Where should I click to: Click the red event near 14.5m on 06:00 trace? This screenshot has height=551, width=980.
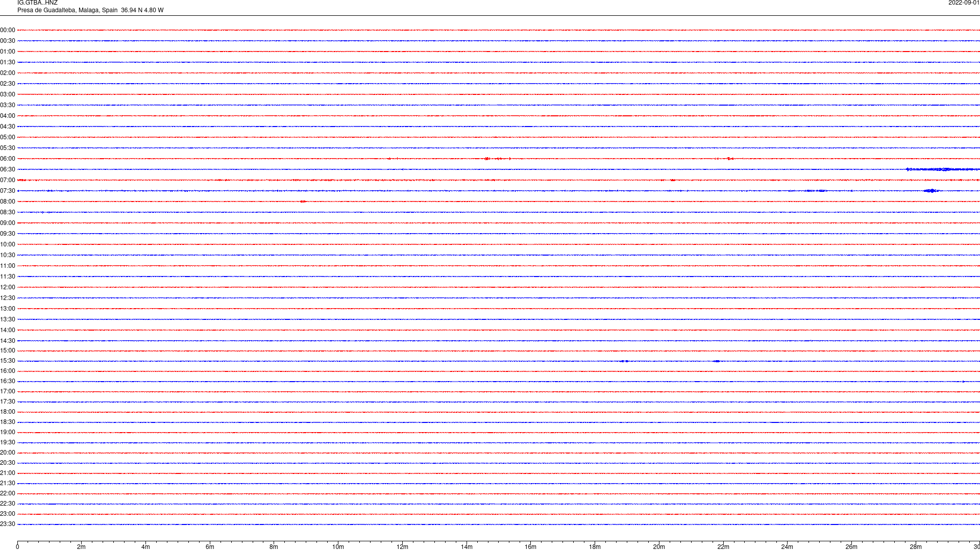pos(487,159)
